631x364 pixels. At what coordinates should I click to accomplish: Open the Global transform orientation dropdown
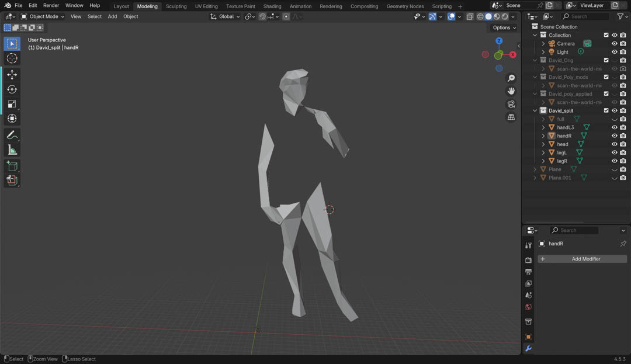[x=226, y=16]
